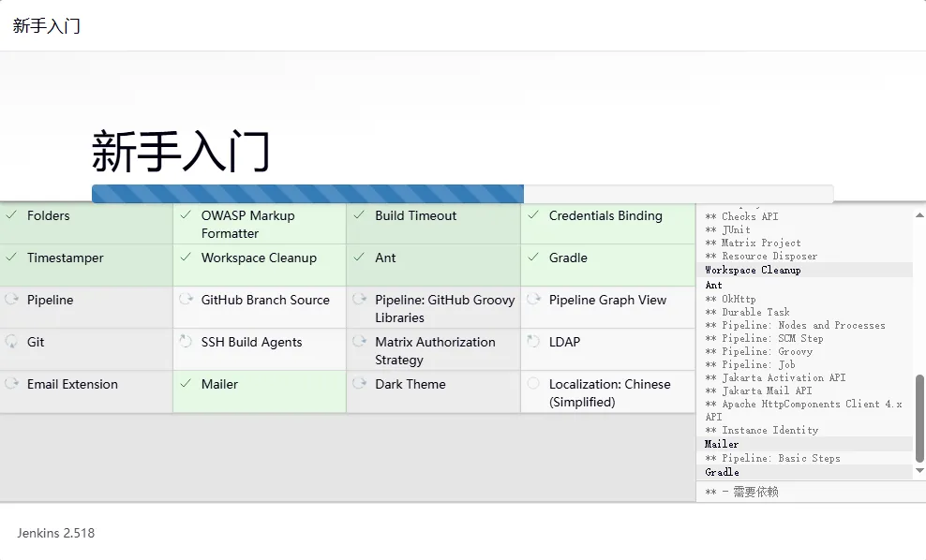Click the LDAP plugin name

click(564, 342)
